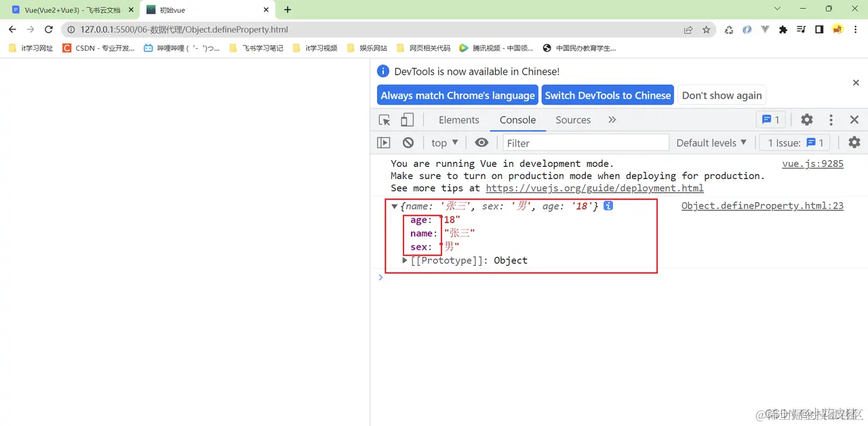The image size is (868, 426).
Task: Close the 初始vue browser tab
Action: point(266,10)
